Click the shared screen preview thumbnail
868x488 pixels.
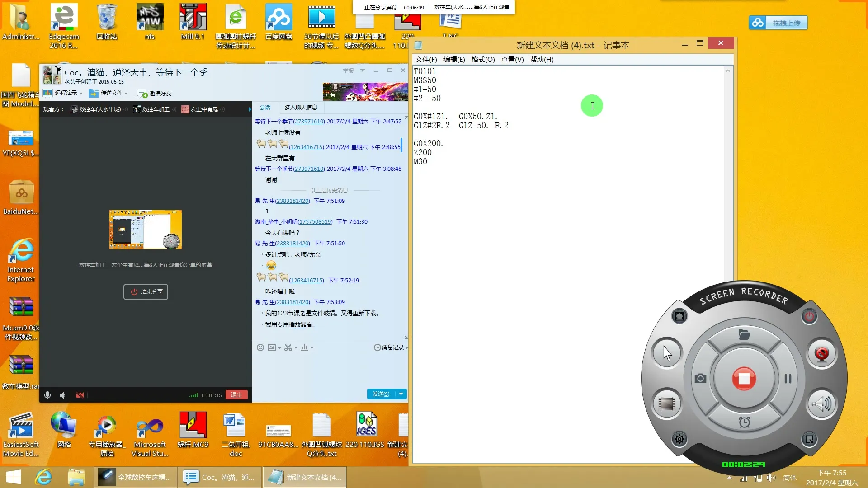[146, 230]
